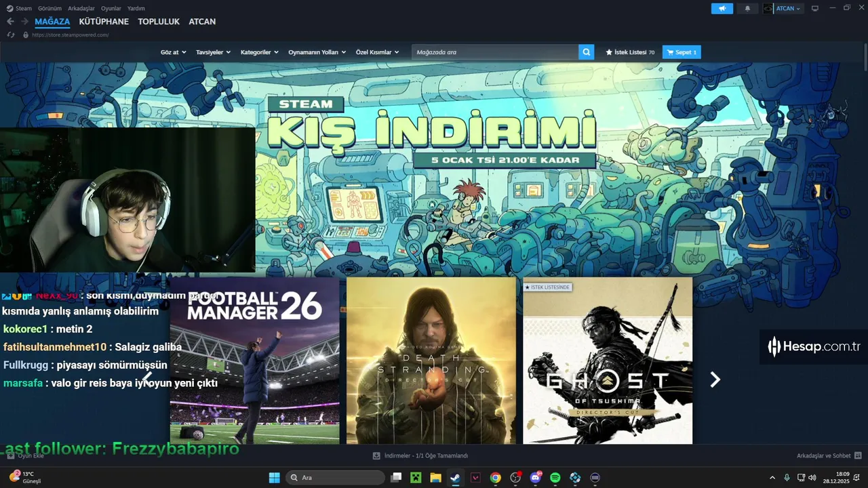Click the Steam taskbar icon
The height and width of the screenshot is (488, 868).
coord(456,478)
